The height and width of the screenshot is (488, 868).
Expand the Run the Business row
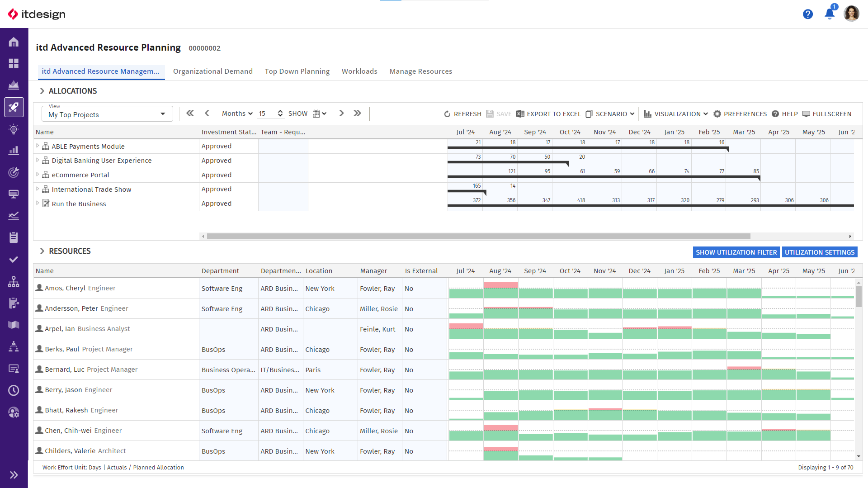tap(38, 204)
